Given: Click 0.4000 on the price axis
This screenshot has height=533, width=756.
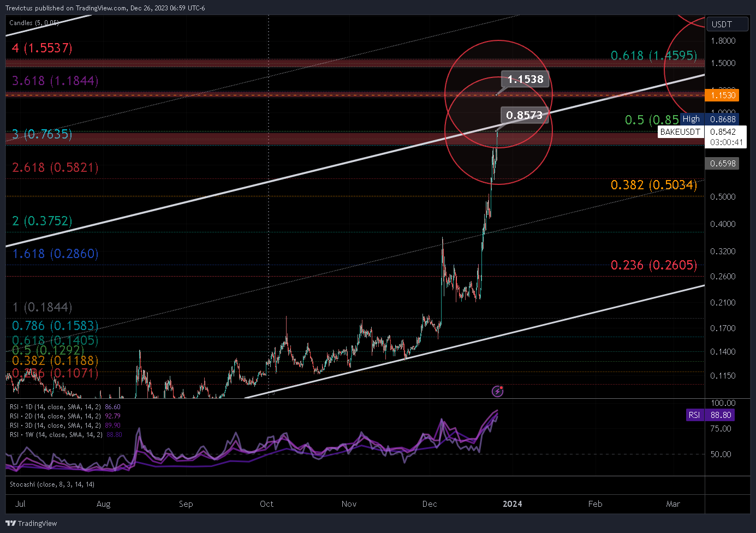Looking at the screenshot, I should [x=723, y=224].
